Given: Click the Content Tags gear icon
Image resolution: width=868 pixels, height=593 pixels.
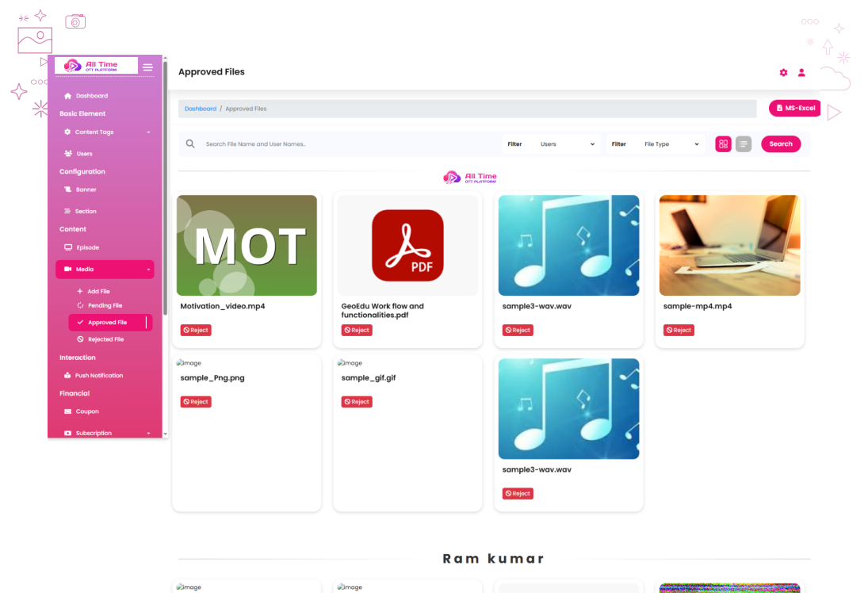Looking at the screenshot, I should [x=67, y=132].
